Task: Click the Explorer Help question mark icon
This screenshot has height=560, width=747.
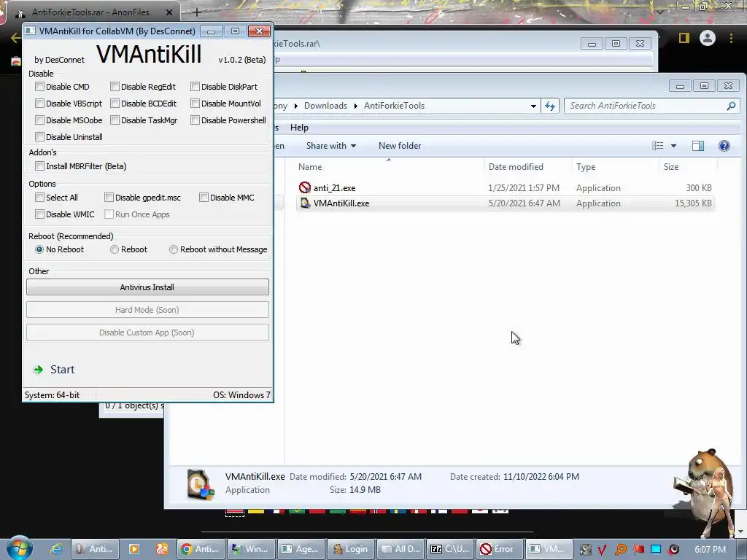Action: (x=724, y=146)
